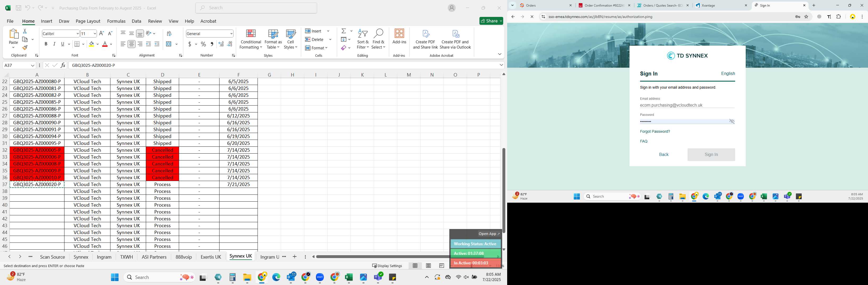Click the red Font Color button
868x285 pixels.
coord(105,44)
